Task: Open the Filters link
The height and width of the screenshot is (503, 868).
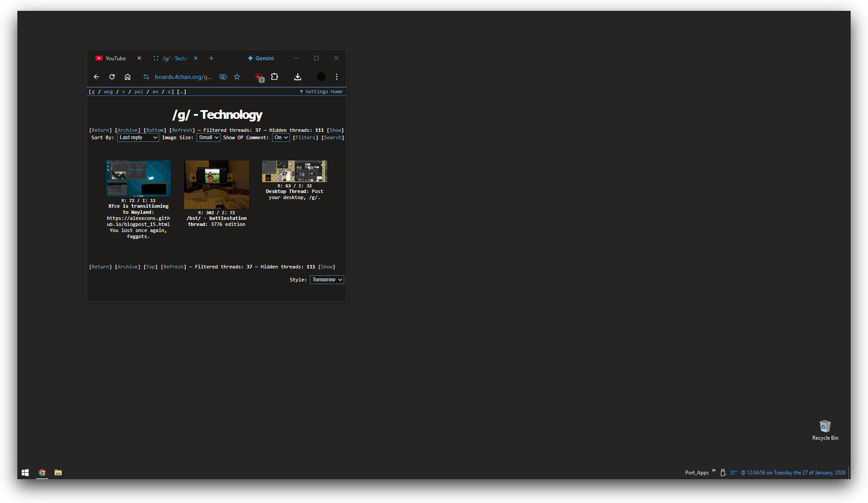Action: [x=306, y=137]
